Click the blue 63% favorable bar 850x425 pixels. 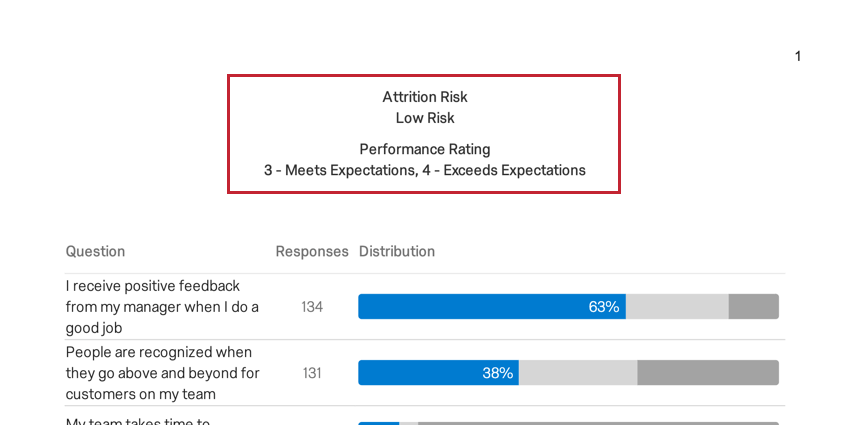[x=490, y=307]
